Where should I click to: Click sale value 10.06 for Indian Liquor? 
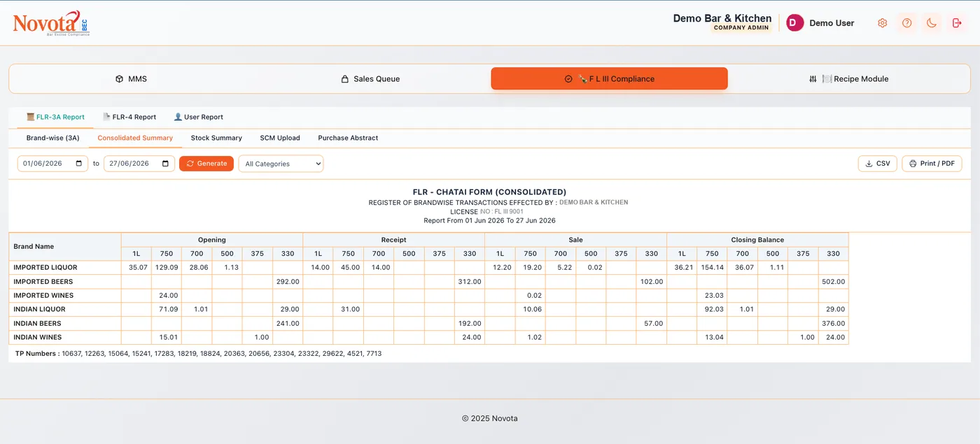(533, 309)
